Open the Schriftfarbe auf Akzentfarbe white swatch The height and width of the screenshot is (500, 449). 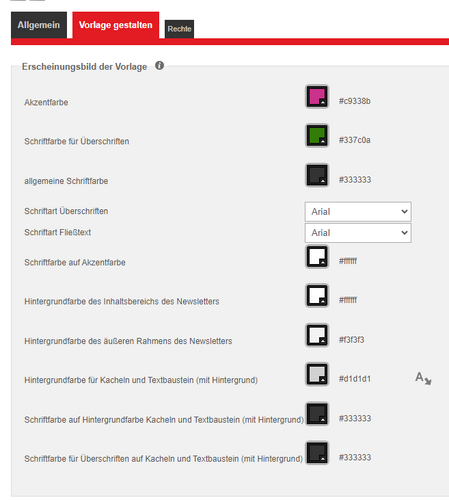[x=317, y=257]
